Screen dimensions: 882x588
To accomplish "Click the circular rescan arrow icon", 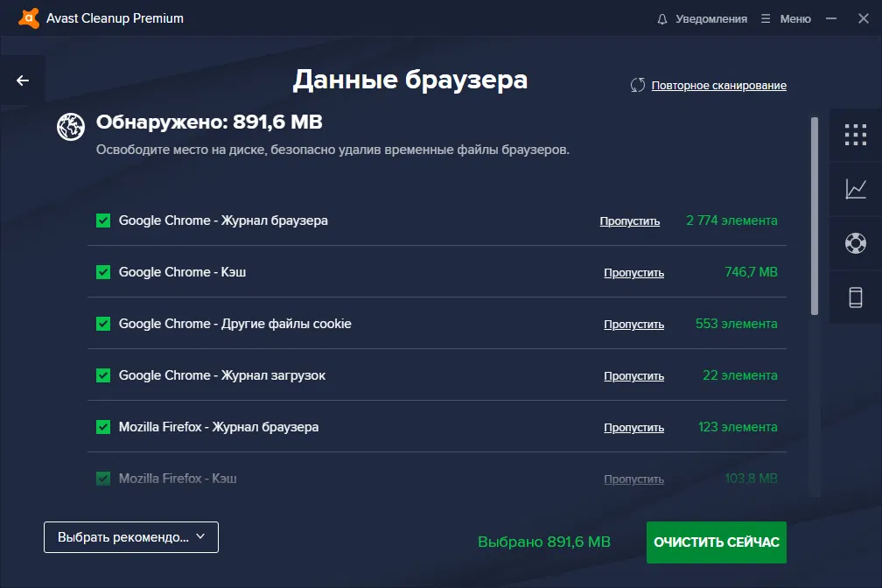I will pos(638,85).
